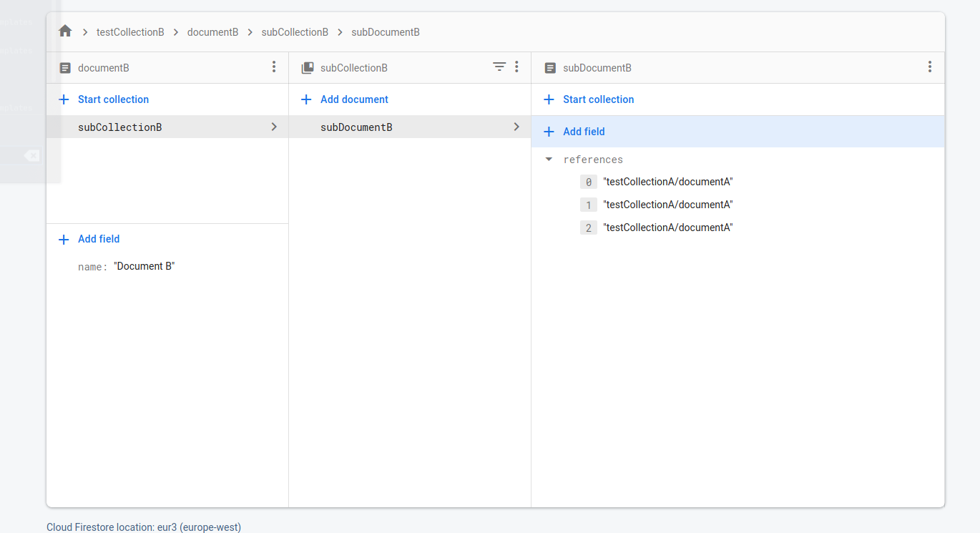Open subDocumentB via its row chevron
This screenshot has height=533, width=980.
(x=516, y=127)
